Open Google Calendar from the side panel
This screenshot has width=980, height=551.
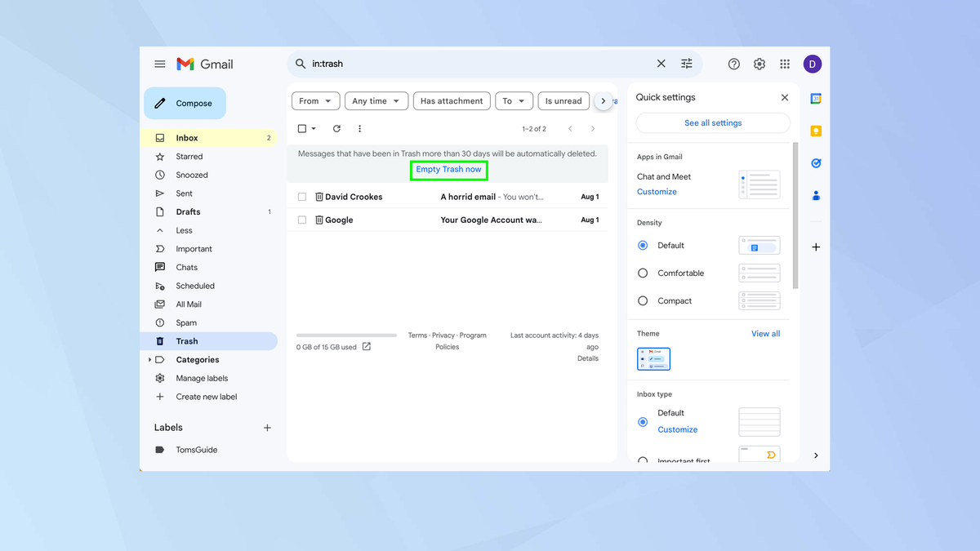click(x=815, y=98)
